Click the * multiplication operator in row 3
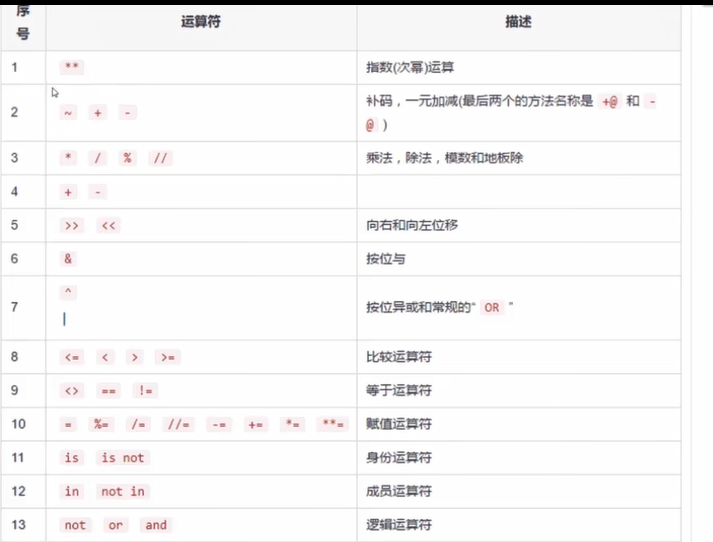The image size is (713, 542). 68,158
